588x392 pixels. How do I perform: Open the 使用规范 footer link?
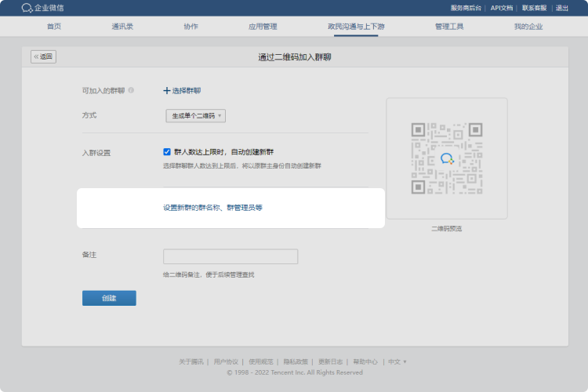(260, 361)
